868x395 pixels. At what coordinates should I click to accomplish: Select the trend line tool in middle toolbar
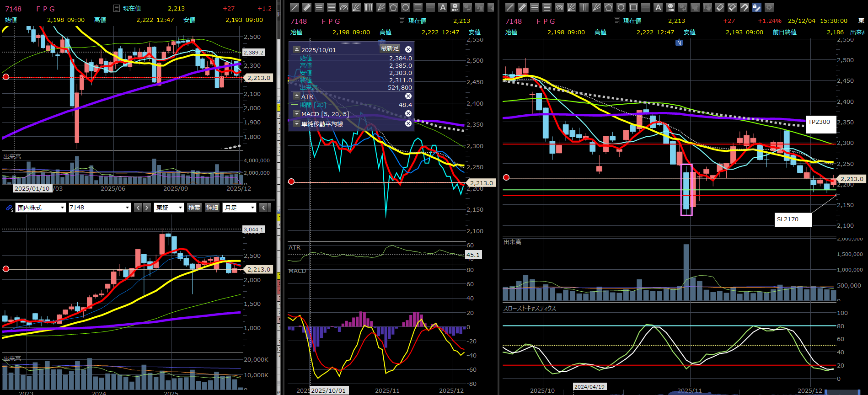[x=295, y=7]
